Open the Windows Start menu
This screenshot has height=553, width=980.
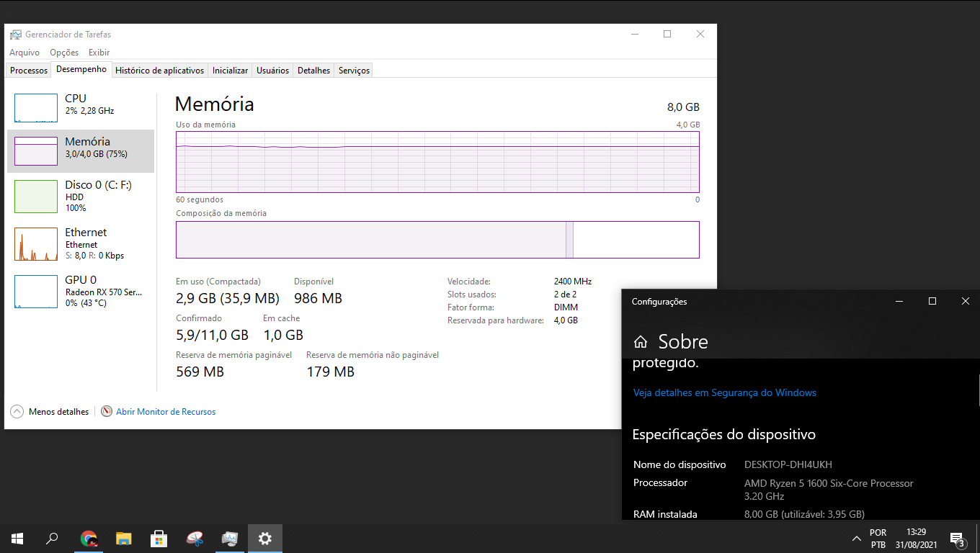pyautogui.click(x=17, y=539)
